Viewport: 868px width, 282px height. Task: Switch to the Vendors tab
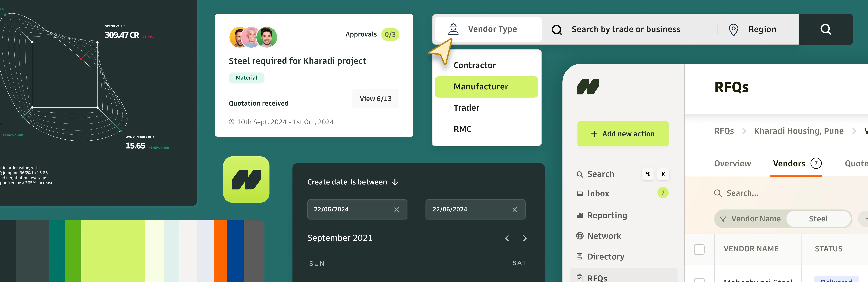click(789, 164)
